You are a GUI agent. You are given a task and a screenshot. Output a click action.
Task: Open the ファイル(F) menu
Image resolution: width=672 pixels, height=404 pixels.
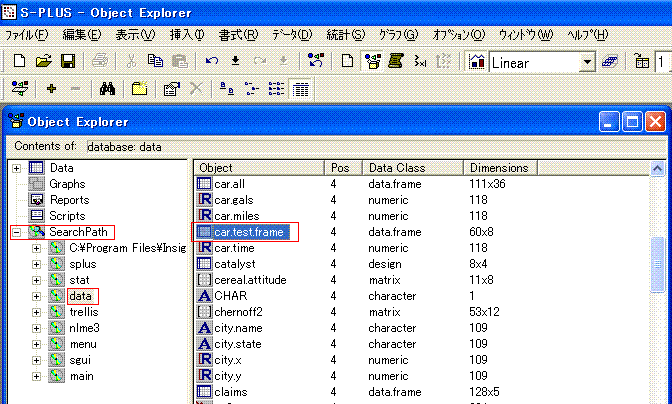coord(27,35)
